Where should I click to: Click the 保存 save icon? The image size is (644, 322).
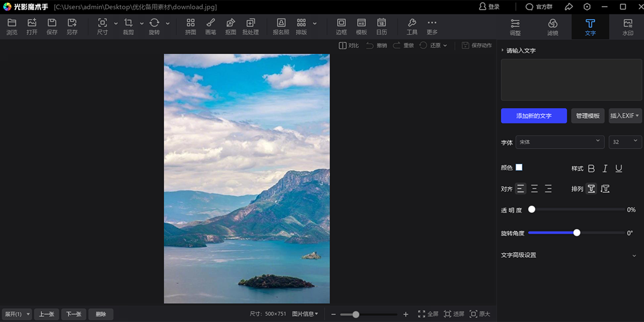point(52,26)
